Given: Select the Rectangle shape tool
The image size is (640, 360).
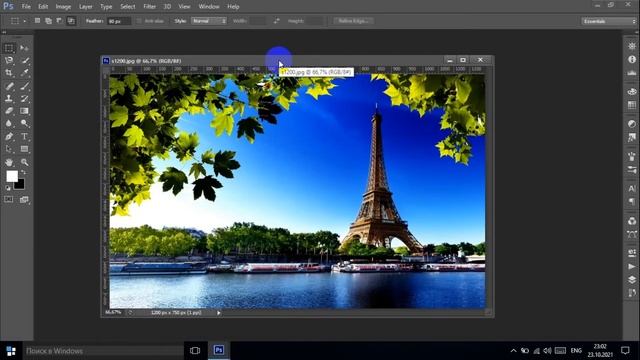Looking at the screenshot, I should coord(24,149).
